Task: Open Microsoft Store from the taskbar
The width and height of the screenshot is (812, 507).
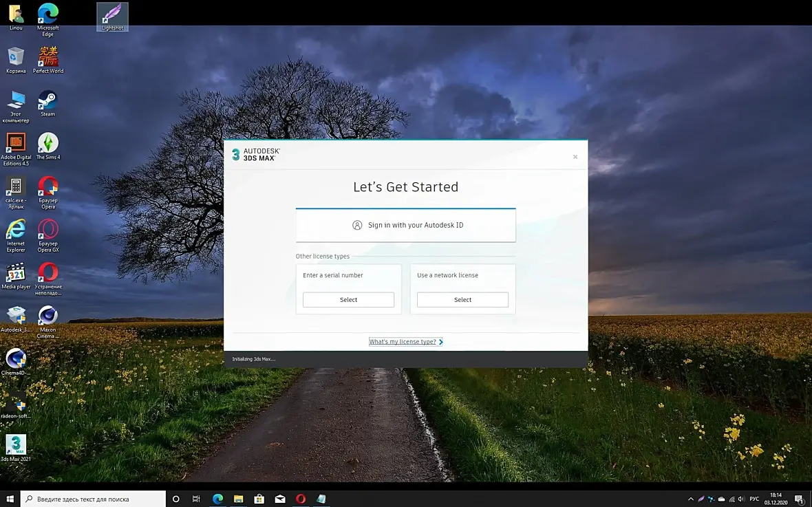Action: click(x=259, y=499)
